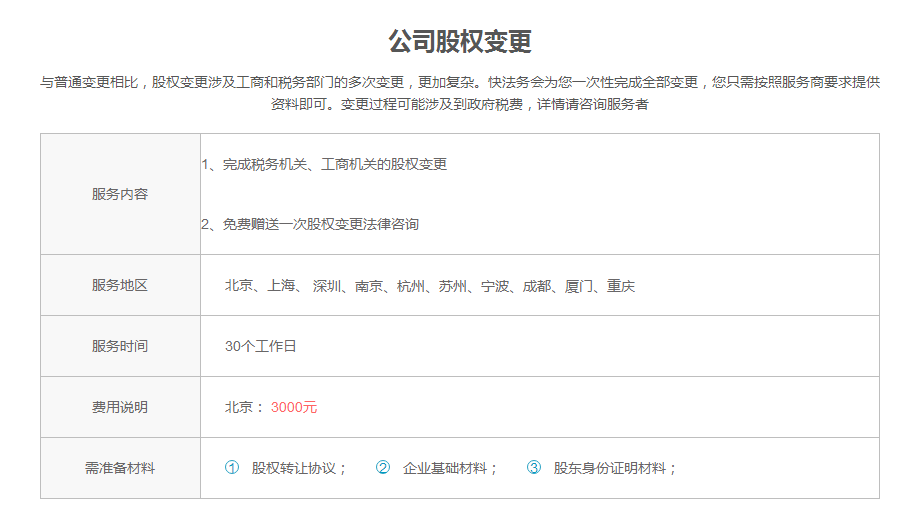920x519 pixels.
Task: Click the 服务时间 row label
Action: (120, 346)
